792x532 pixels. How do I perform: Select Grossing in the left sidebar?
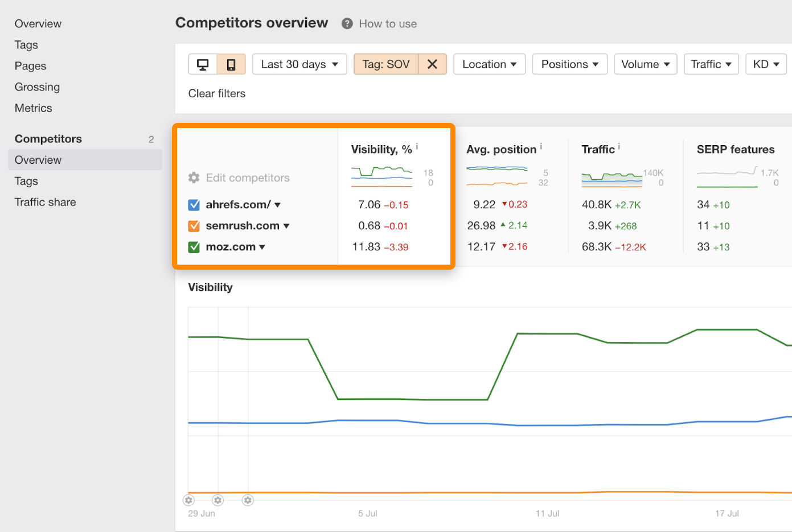(x=37, y=86)
